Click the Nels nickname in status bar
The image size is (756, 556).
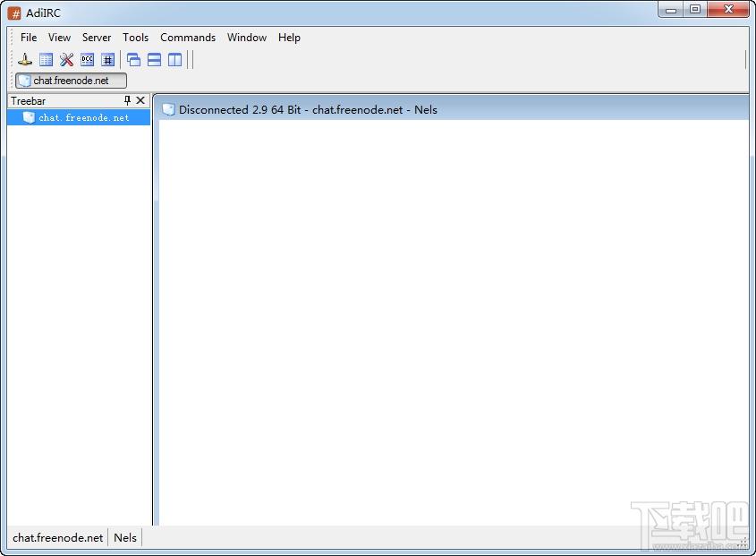[125, 538]
